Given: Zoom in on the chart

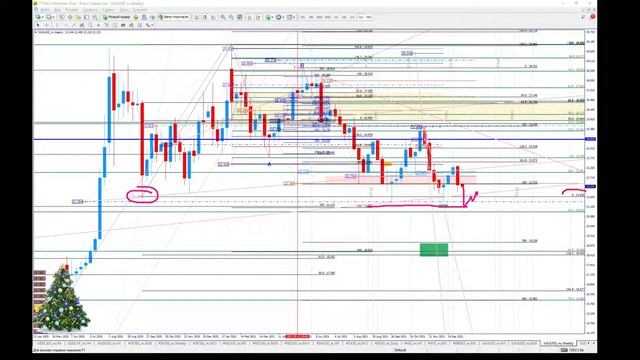Looking at the screenshot, I should (223, 17).
